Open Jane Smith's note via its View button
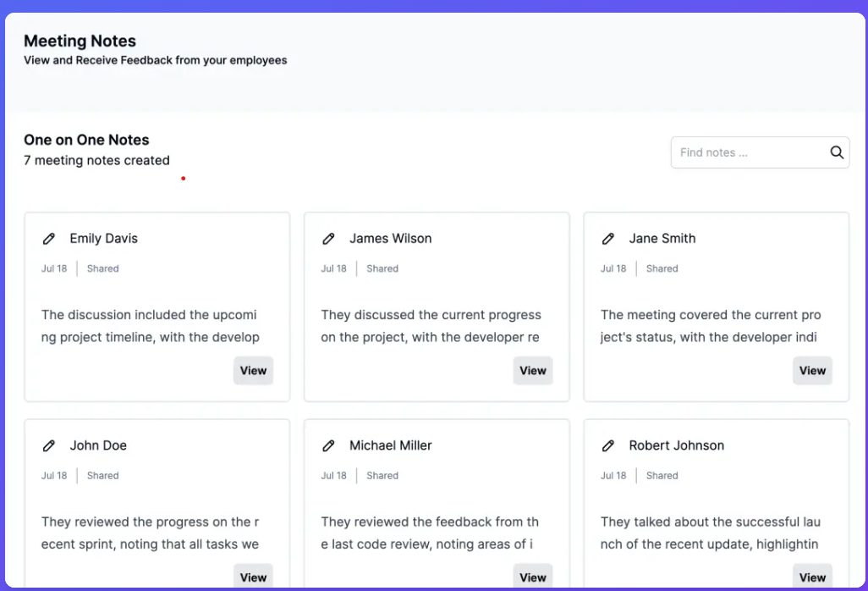The height and width of the screenshot is (591, 868). point(812,370)
